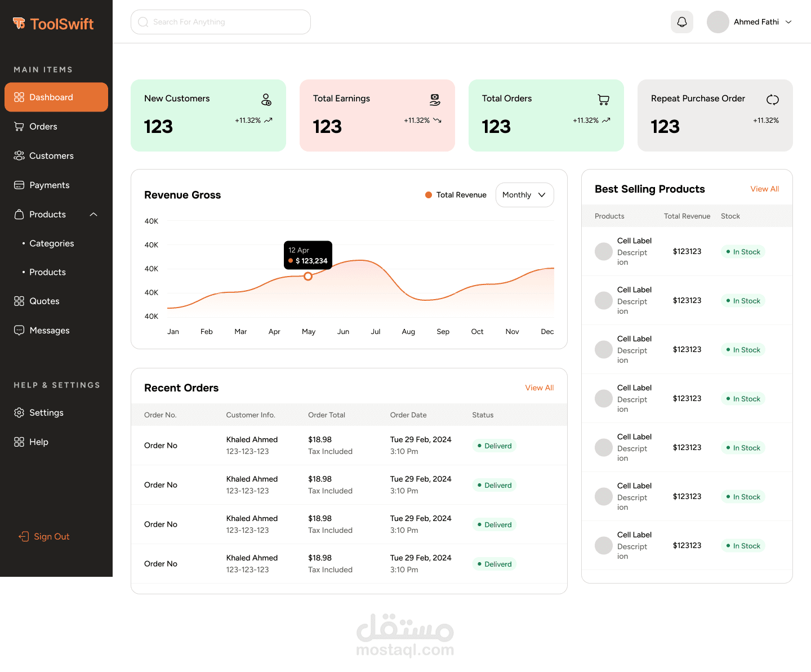Collapse the Products submenu chevron

(x=93, y=214)
